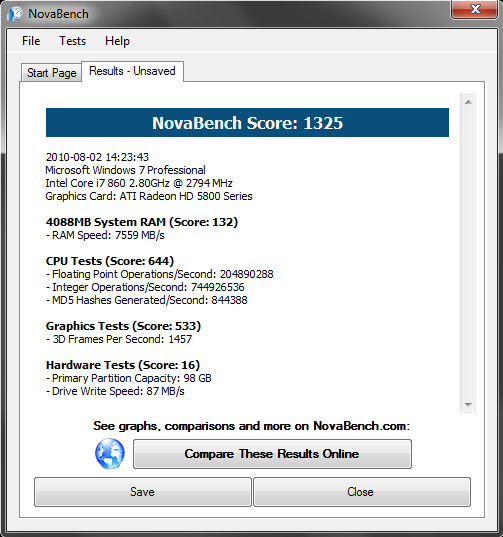Click the Intel Core i7 860 line

pyautogui.click(x=139, y=183)
